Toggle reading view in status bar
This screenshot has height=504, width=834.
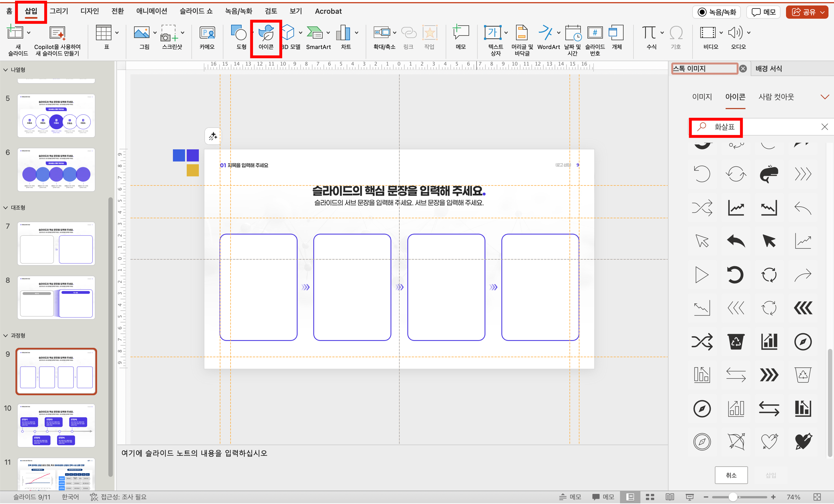tap(669, 497)
